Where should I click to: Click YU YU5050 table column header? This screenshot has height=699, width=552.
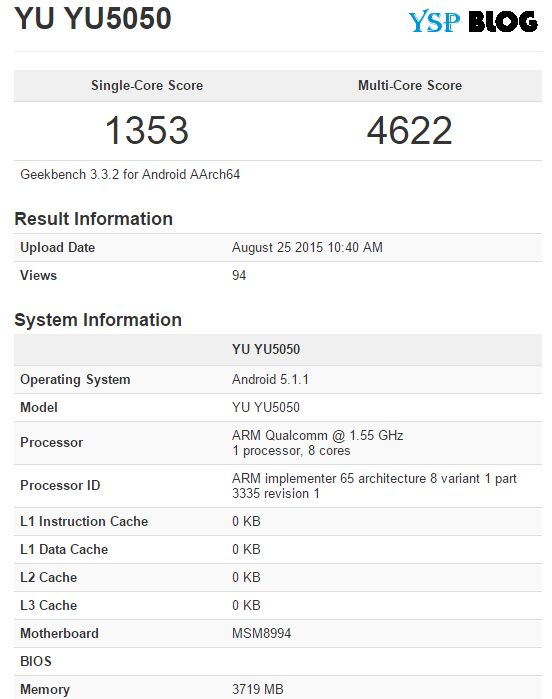tap(266, 349)
